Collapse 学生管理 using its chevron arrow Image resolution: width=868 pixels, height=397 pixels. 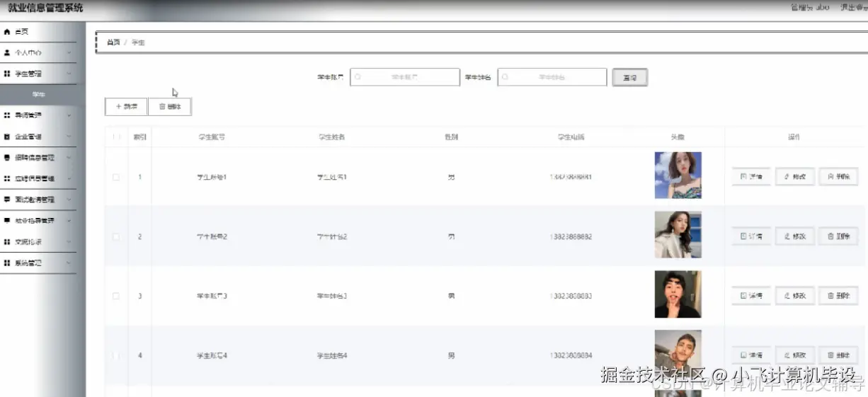(69, 74)
